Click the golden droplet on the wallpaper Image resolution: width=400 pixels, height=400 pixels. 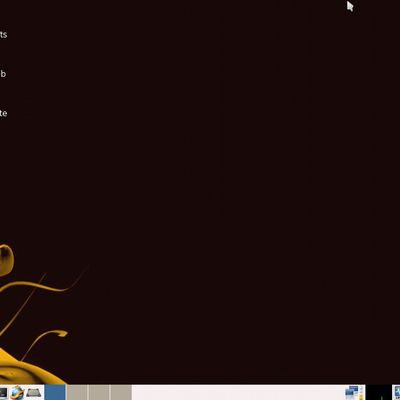[x=6, y=260]
